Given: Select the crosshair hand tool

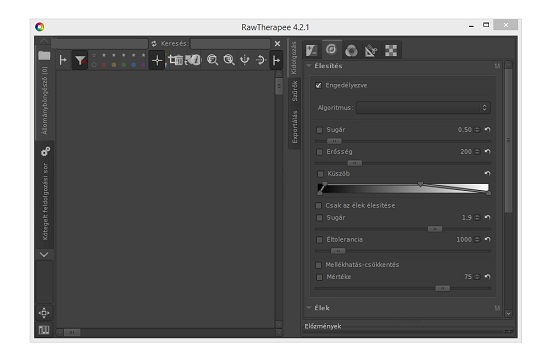Looking at the screenshot, I should (157, 60).
